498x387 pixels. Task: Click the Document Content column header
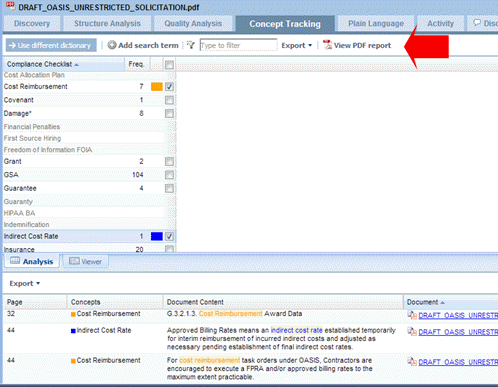tap(283, 302)
